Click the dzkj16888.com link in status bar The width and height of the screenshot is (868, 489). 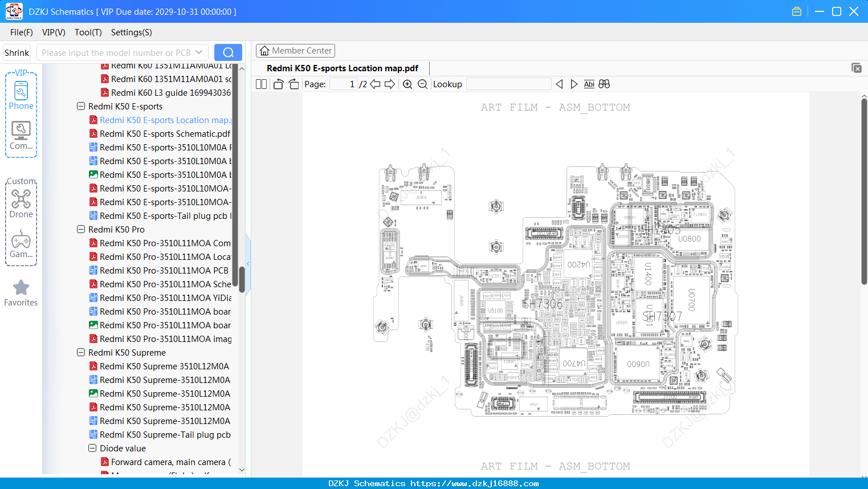pyautogui.click(x=475, y=483)
